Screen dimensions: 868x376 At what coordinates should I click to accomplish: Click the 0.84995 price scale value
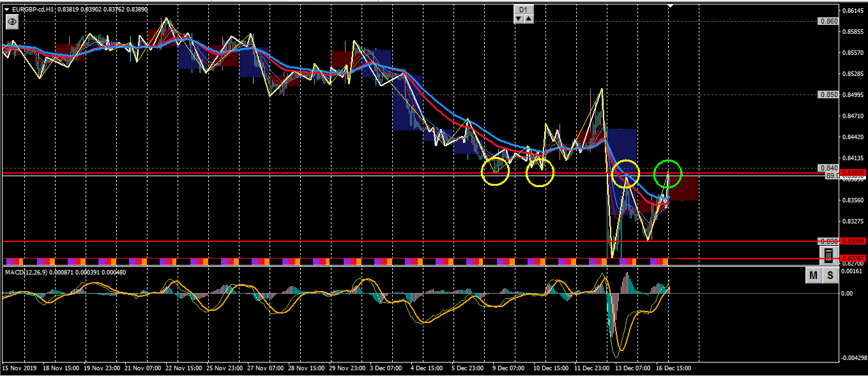click(x=854, y=95)
